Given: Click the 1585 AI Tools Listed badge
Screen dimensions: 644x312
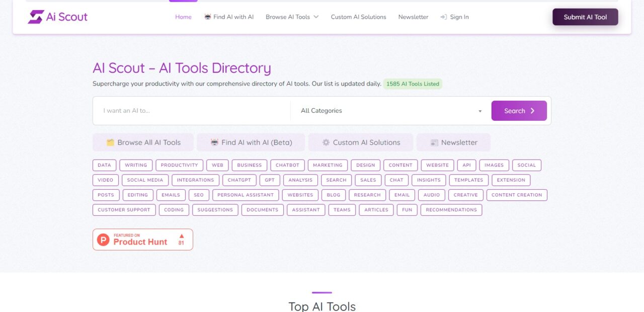Looking at the screenshot, I should (x=413, y=84).
